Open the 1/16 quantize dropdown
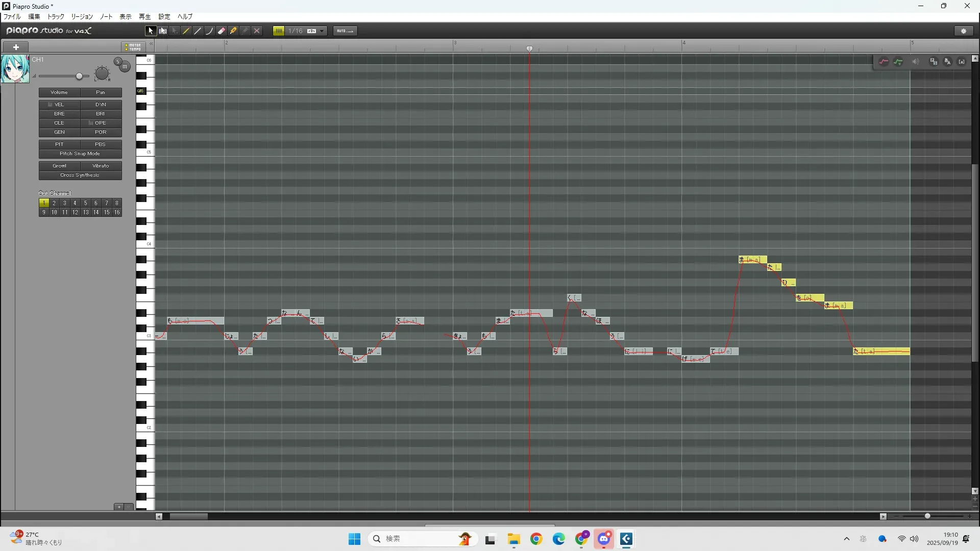980x551 pixels. tap(322, 31)
